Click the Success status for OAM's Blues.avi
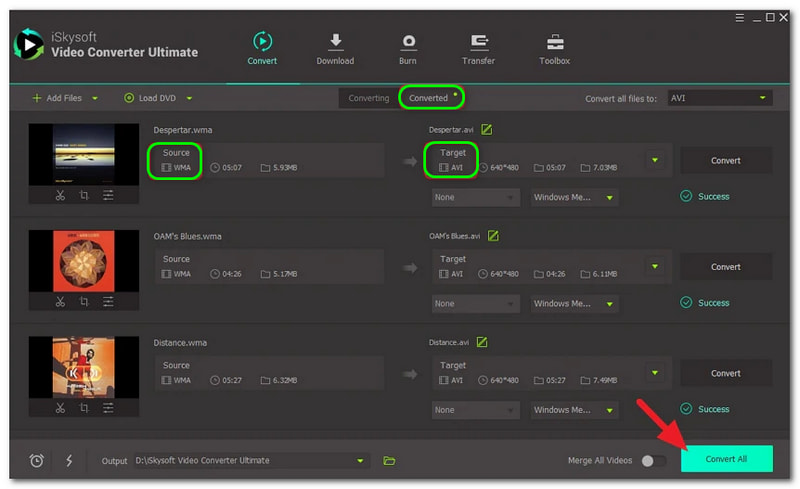The image size is (800, 489). click(x=705, y=303)
